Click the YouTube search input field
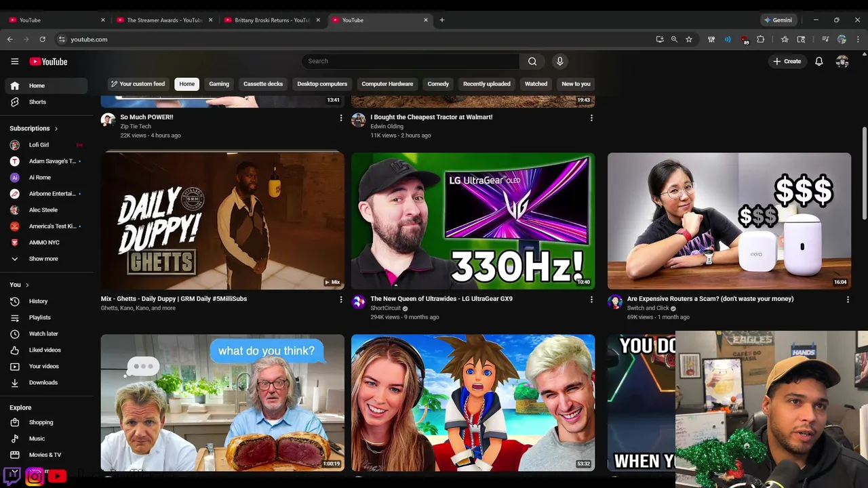The width and height of the screenshot is (868, 488). click(411, 61)
